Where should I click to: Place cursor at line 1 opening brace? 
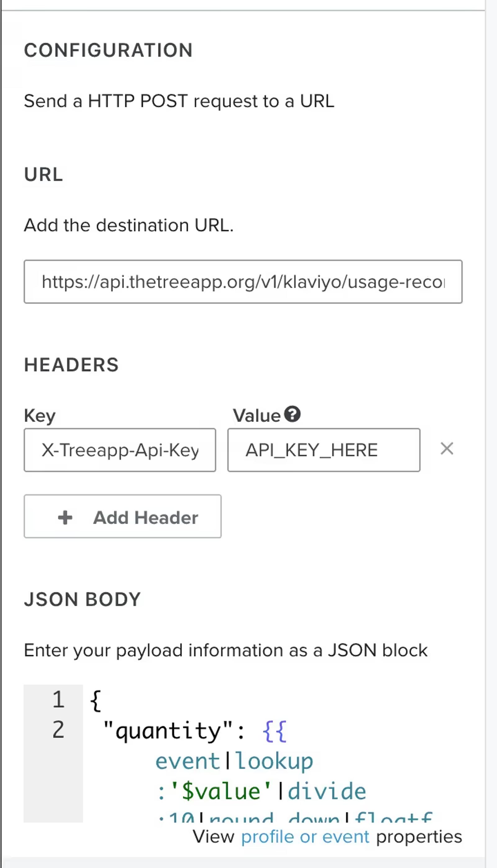[96, 701]
